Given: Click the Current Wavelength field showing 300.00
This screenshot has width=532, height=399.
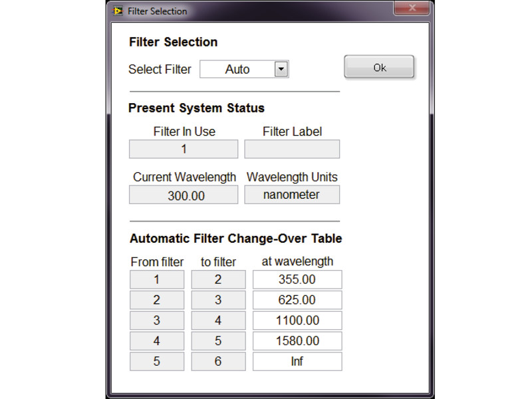Looking at the screenshot, I should 184,196.
